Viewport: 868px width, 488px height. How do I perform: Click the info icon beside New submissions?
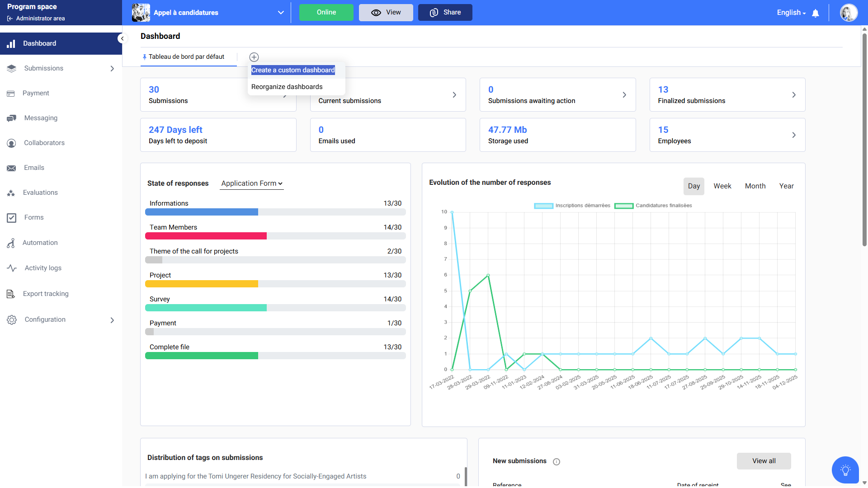[557, 462]
